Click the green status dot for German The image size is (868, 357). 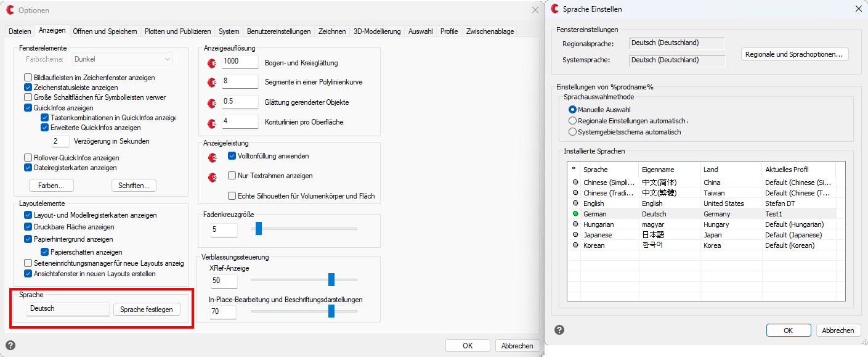point(575,214)
